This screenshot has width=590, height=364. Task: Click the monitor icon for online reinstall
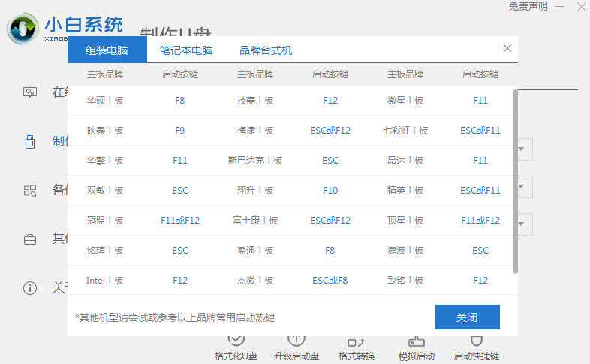tap(30, 92)
